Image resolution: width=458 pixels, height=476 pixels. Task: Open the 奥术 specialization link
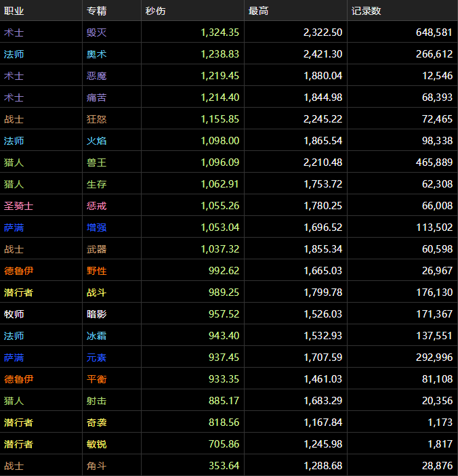tap(96, 54)
